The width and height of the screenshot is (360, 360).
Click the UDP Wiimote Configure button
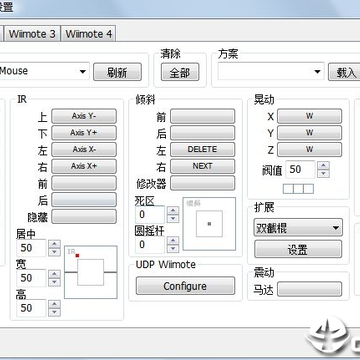click(x=185, y=286)
